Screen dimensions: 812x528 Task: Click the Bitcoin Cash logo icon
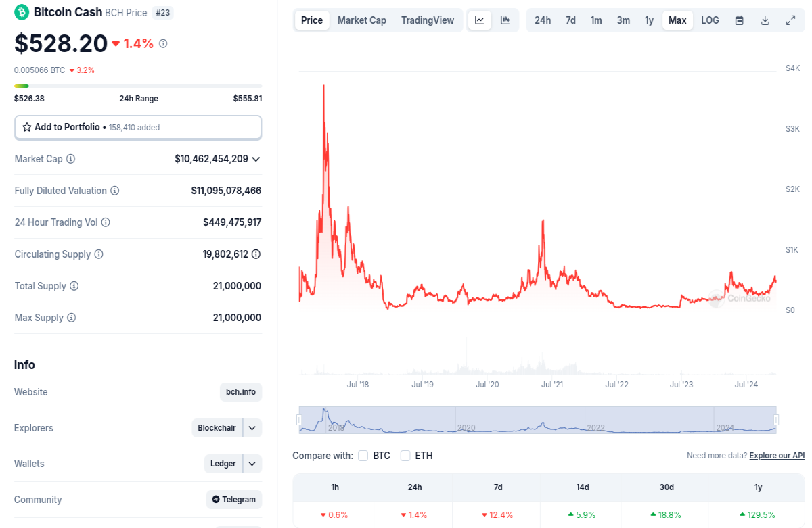[x=22, y=12]
